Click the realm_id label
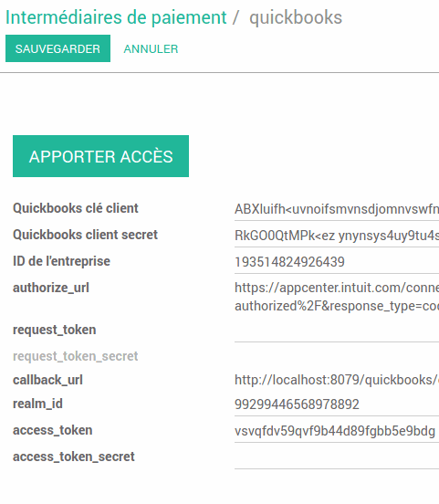This screenshot has width=439, height=504. (37, 404)
